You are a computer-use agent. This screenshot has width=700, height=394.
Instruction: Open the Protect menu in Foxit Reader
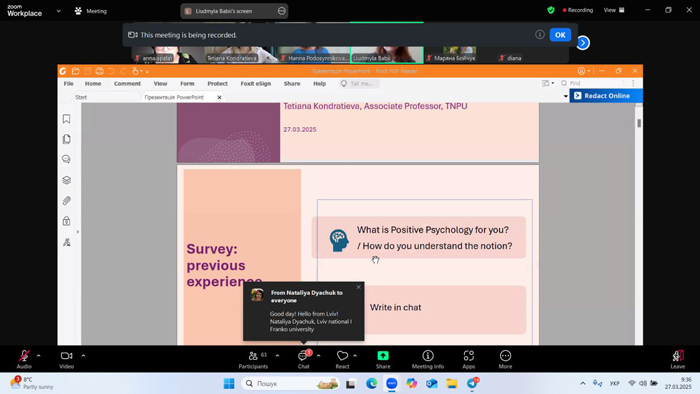pyautogui.click(x=217, y=83)
